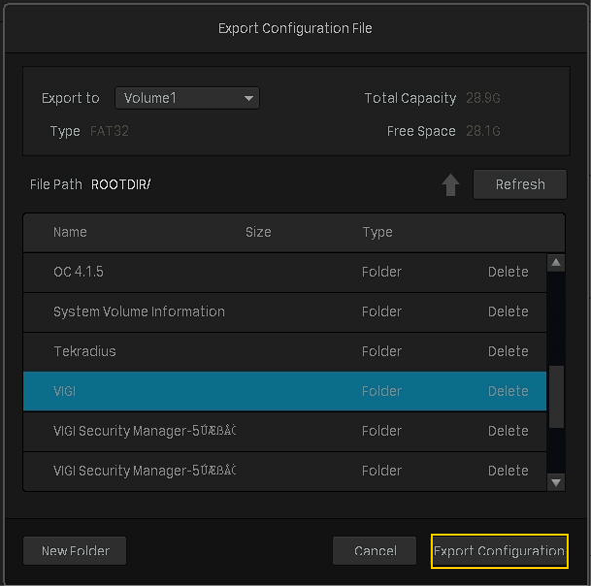Screen dimensions: 591x586
Task: Delete the Tekradius folder
Action: 508,352
